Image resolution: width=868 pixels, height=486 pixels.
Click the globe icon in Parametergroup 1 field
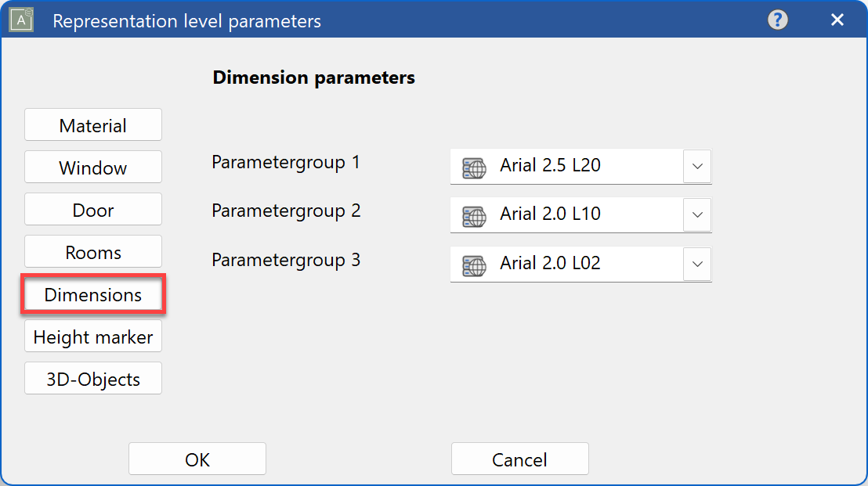coord(473,167)
